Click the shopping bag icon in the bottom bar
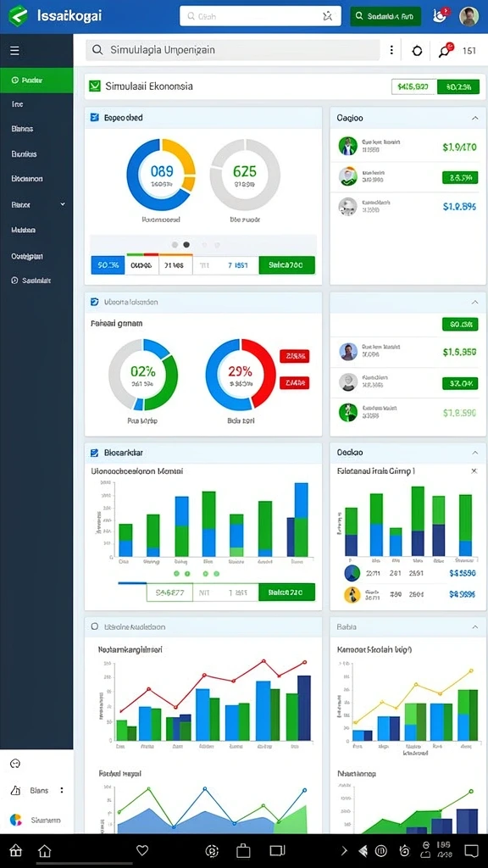The width and height of the screenshot is (488, 868). 243,850
